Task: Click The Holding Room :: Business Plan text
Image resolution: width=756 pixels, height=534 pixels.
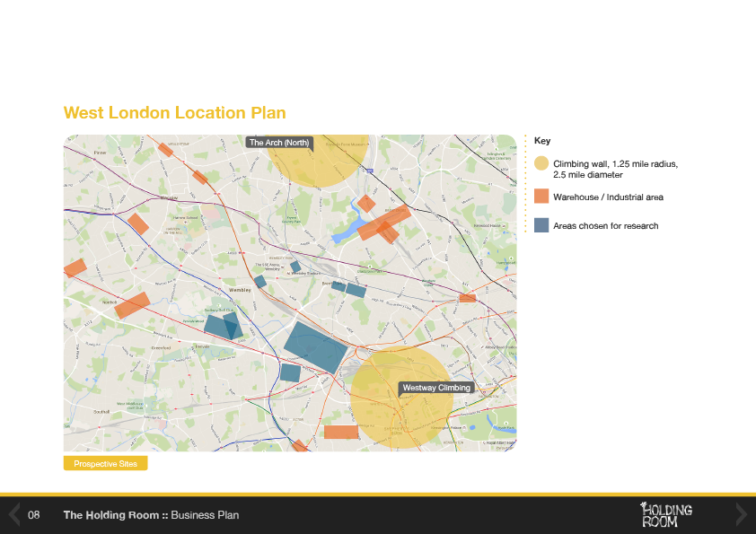Action: pos(151,515)
